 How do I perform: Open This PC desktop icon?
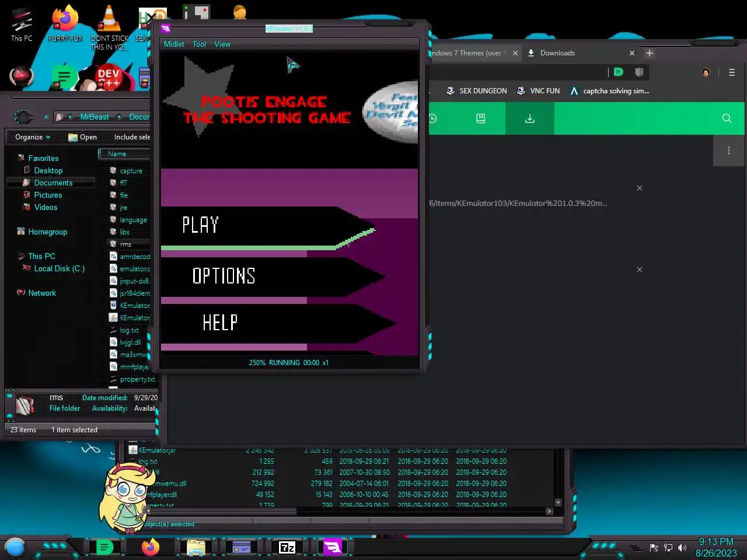click(22, 24)
